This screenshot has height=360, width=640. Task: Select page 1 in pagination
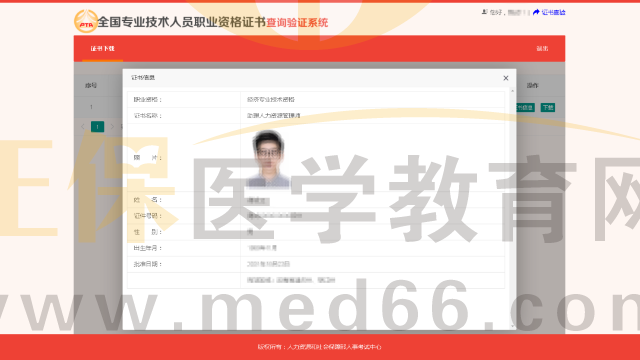tap(97, 127)
